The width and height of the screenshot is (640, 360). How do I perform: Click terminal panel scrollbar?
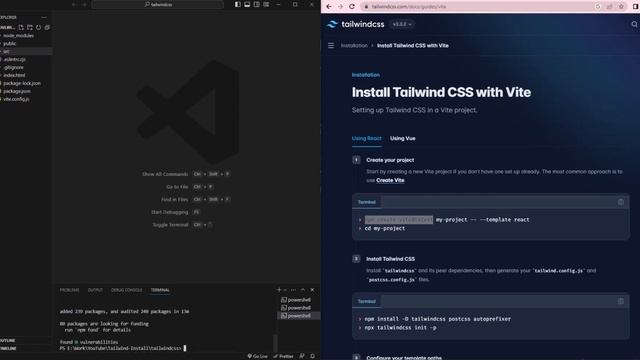276,342
